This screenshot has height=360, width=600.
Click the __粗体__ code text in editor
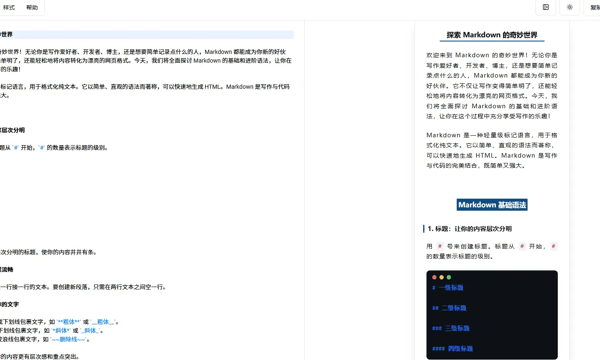(103, 322)
